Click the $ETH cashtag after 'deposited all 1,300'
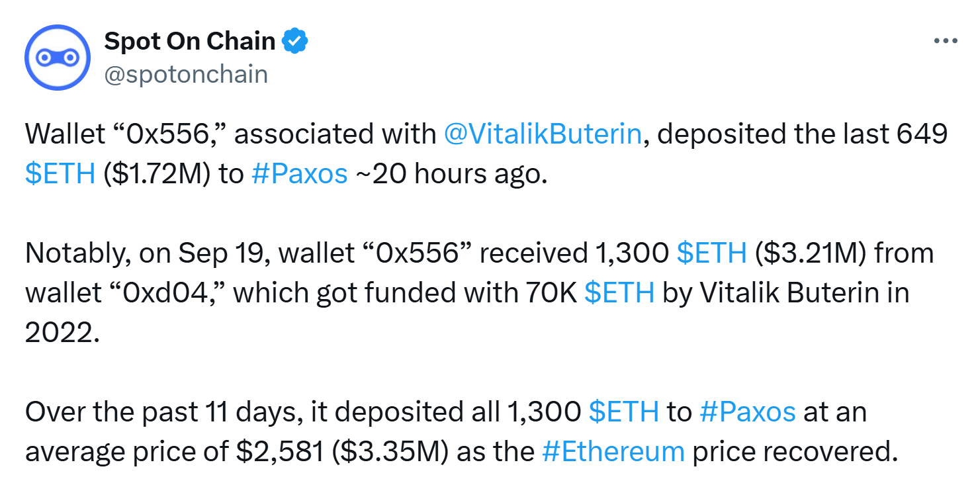The height and width of the screenshot is (481, 980). (x=624, y=412)
